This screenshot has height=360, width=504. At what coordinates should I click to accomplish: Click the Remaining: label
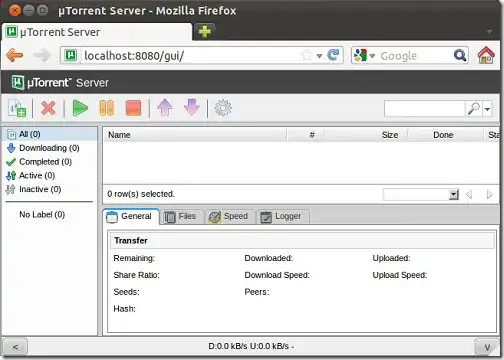134,258
